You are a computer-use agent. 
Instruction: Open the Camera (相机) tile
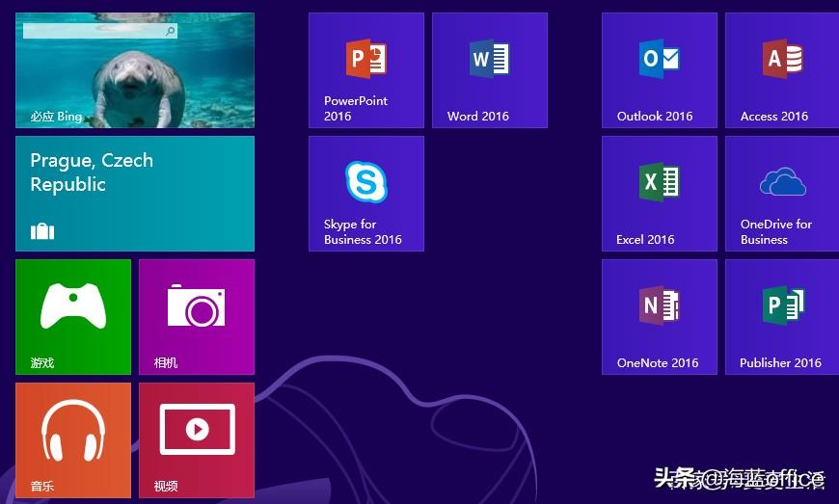pos(197,317)
